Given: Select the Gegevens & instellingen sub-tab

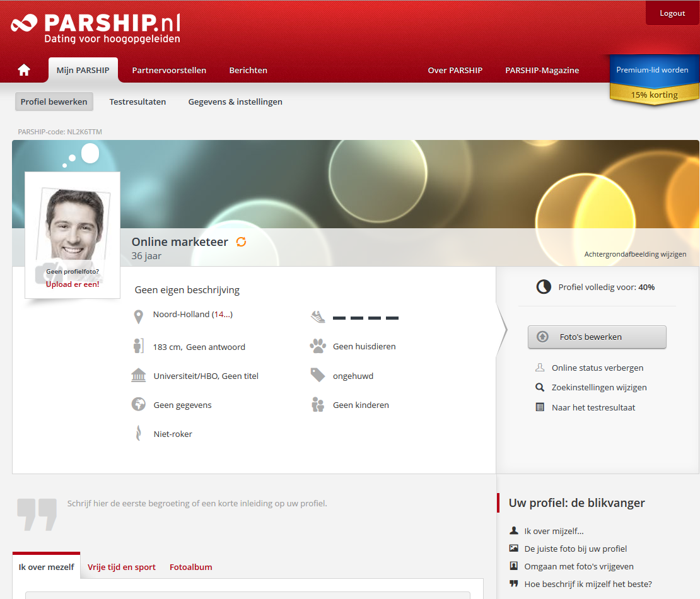Looking at the screenshot, I should click(235, 102).
